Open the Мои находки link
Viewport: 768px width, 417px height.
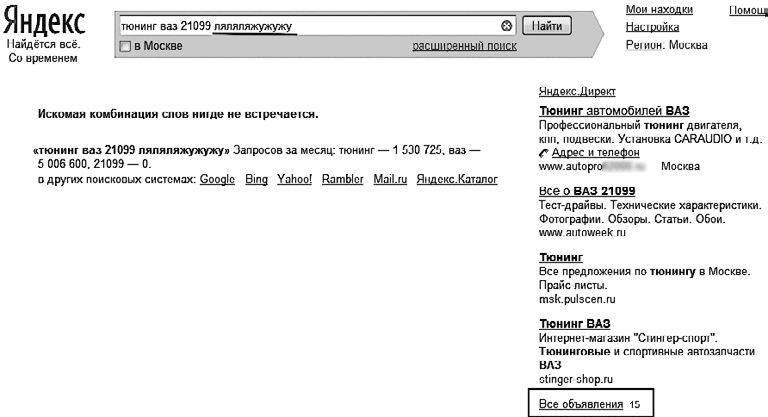coord(659,9)
